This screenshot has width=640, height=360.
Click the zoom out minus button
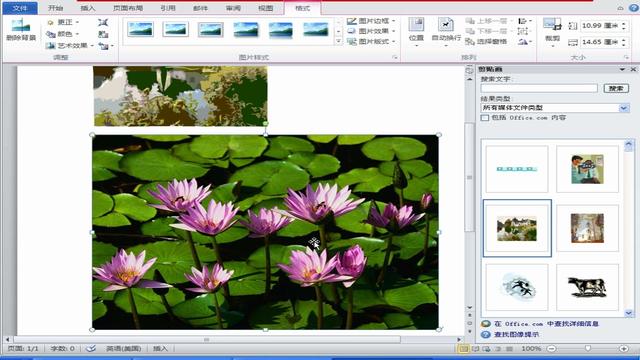[x=551, y=349]
